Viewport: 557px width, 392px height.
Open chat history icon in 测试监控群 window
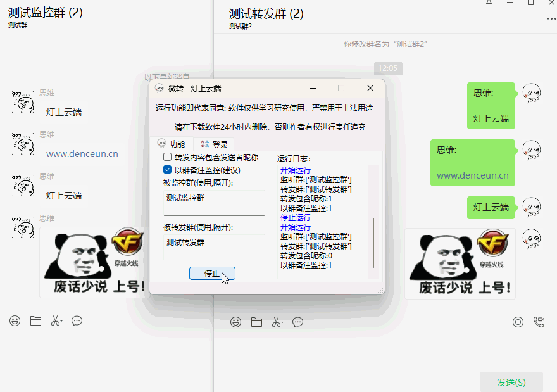point(77,321)
